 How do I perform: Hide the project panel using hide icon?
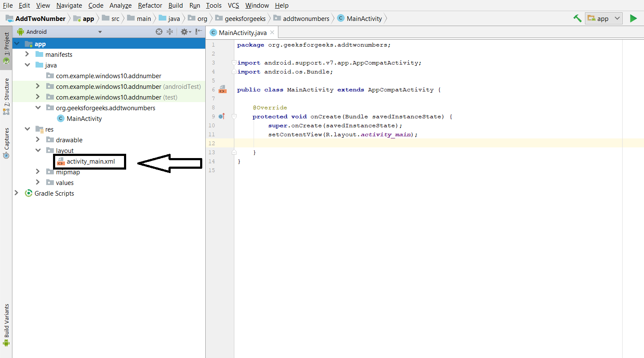pos(199,32)
